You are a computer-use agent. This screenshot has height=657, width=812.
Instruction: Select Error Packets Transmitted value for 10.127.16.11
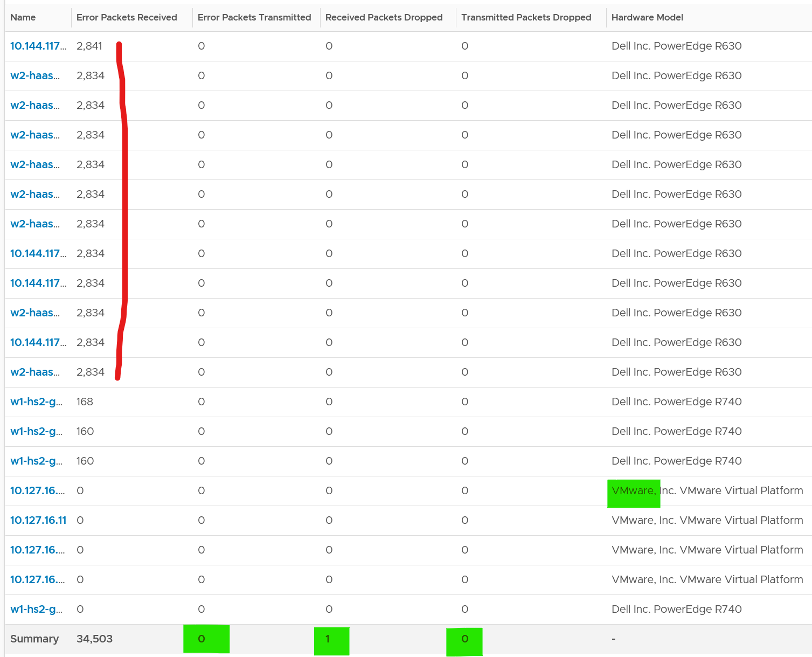202,520
